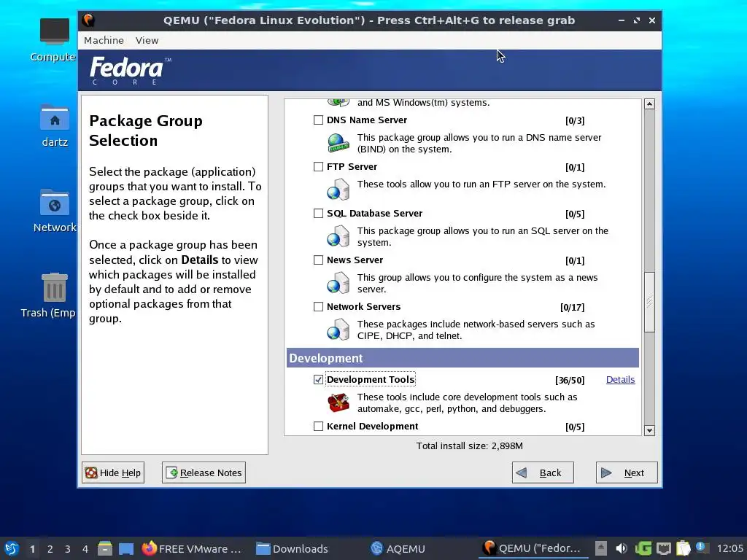Click the Fedora Core logo
This screenshot has height=560, width=747.
pyautogui.click(x=130, y=71)
